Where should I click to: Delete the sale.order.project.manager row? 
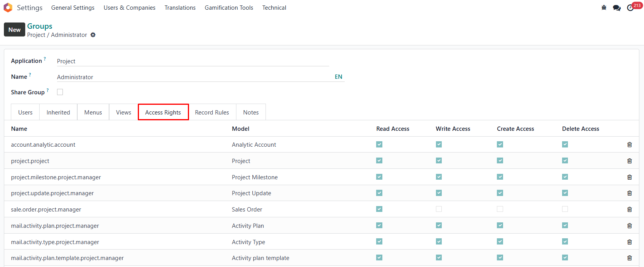[629, 210]
